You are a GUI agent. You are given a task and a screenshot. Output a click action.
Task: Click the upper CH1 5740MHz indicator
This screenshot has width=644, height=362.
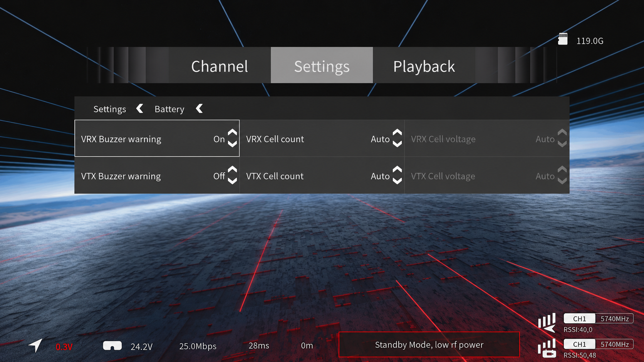click(x=598, y=319)
